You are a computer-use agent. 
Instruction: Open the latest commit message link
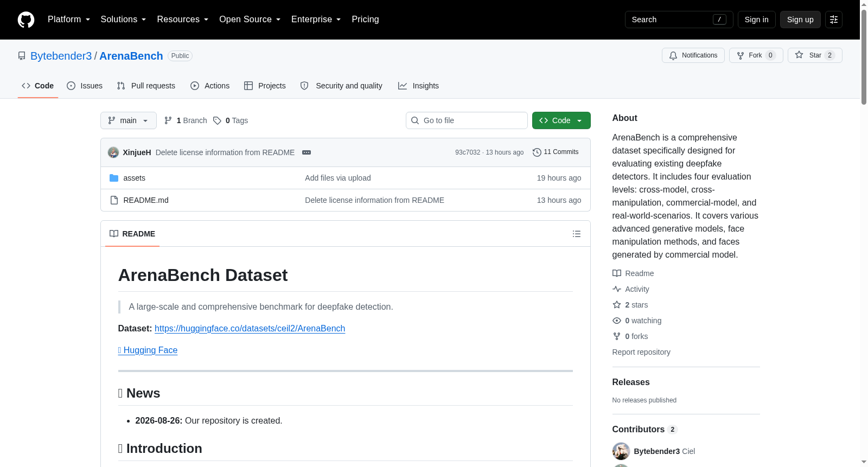[x=225, y=152]
